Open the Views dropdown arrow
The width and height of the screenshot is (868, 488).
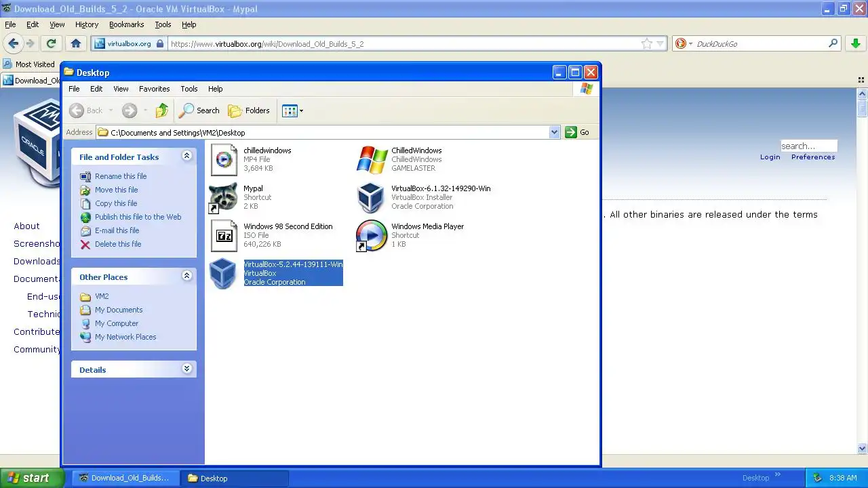coord(301,110)
